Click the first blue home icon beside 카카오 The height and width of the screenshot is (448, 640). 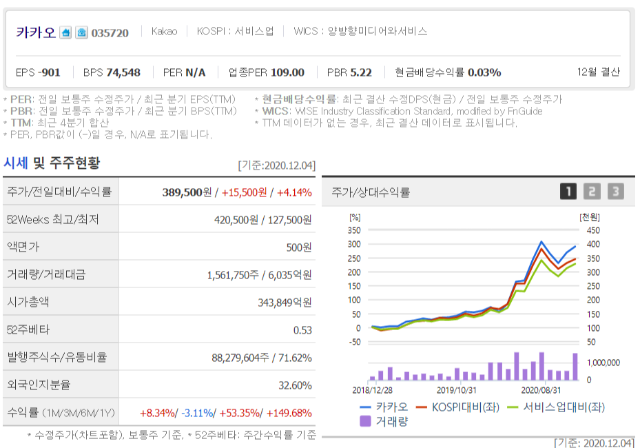[65, 32]
